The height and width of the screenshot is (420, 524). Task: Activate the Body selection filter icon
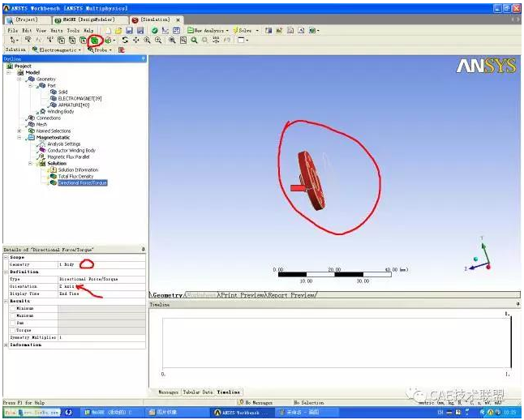(95, 41)
